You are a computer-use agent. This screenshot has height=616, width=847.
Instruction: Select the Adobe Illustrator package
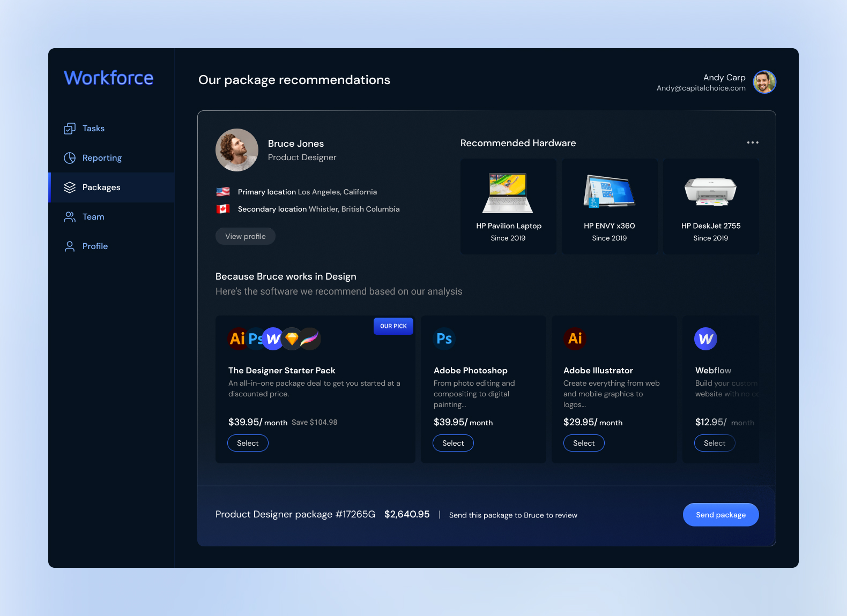(584, 443)
